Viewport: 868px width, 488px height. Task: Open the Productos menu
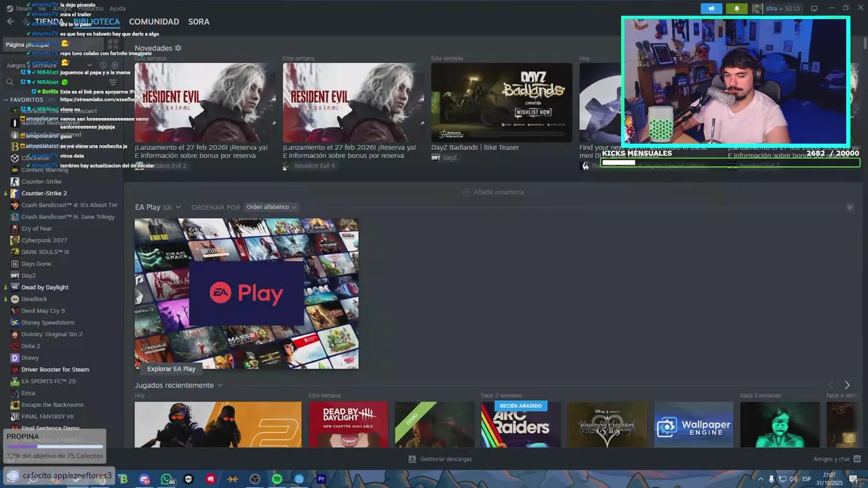[90, 9]
